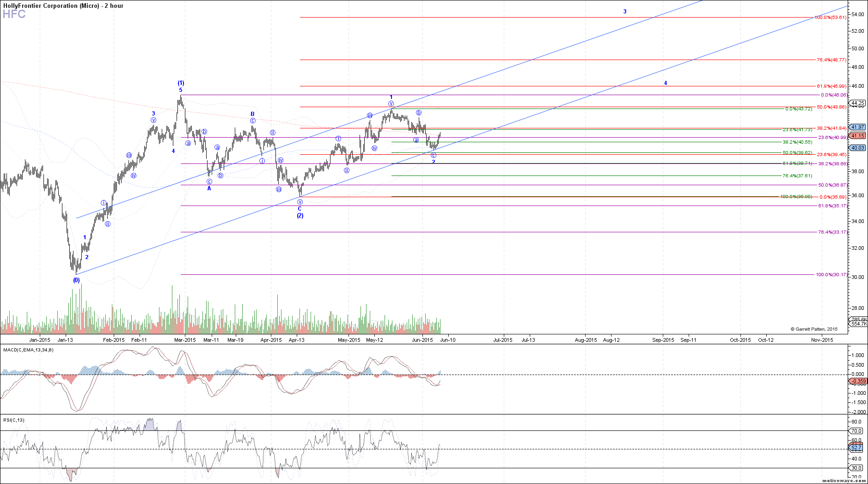This screenshot has height=484, width=868.
Task: Select the "100.0%(53.61)" Fibonacci level label
Action: 831,18
